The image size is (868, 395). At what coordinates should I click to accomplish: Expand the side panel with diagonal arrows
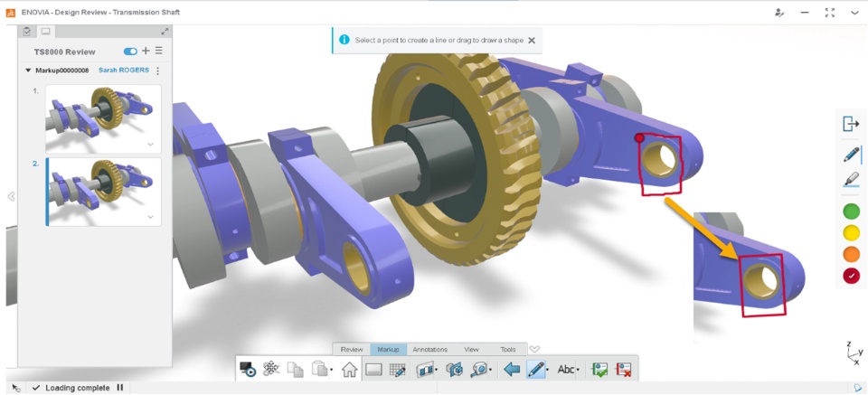pyautogui.click(x=165, y=32)
